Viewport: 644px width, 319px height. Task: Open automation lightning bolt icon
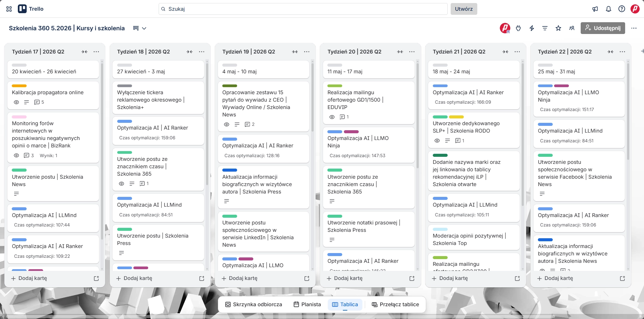tap(532, 28)
